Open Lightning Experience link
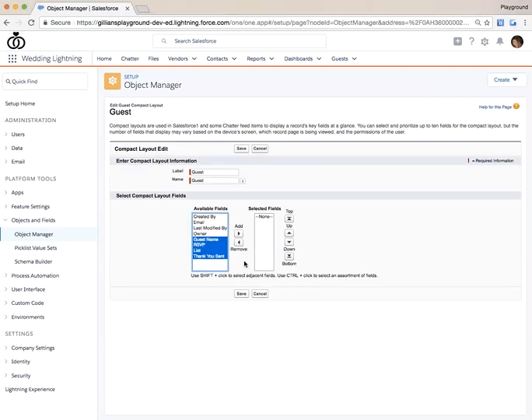Screen dimensions: 532x420 click(x=30, y=389)
